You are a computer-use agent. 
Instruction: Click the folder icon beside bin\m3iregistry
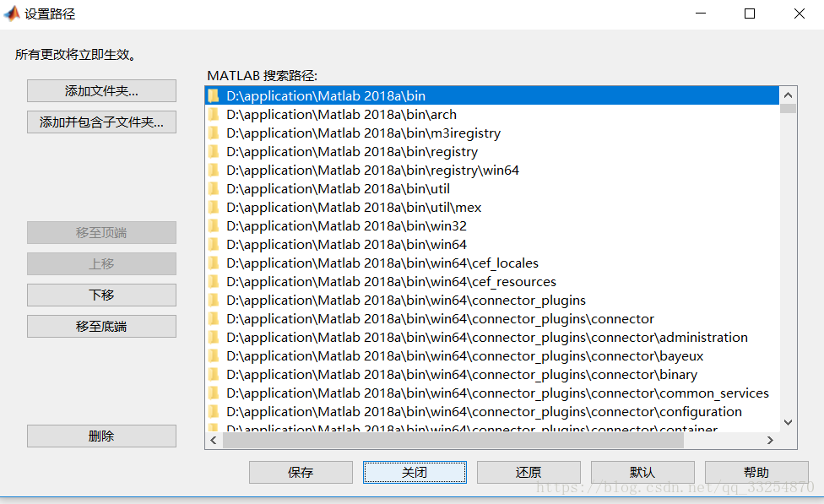point(214,133)
